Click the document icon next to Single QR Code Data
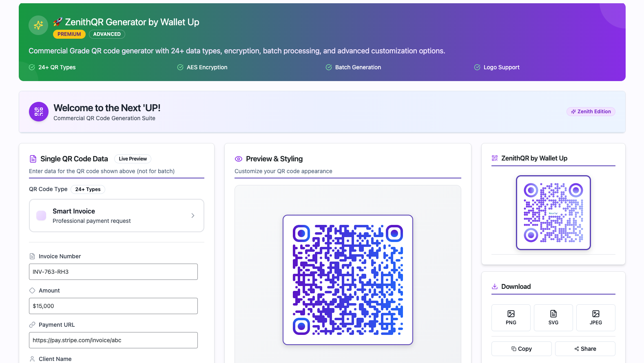The image size is (644, 363). tap(33, 159)
